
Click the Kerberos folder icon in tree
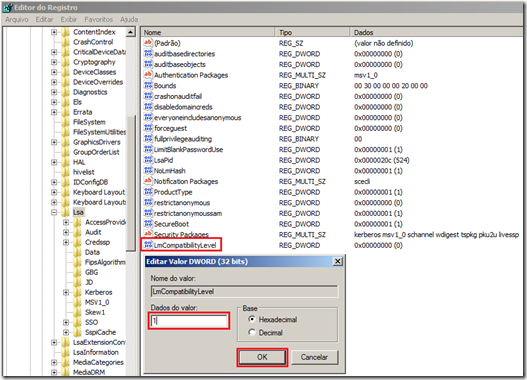point(77,292)
